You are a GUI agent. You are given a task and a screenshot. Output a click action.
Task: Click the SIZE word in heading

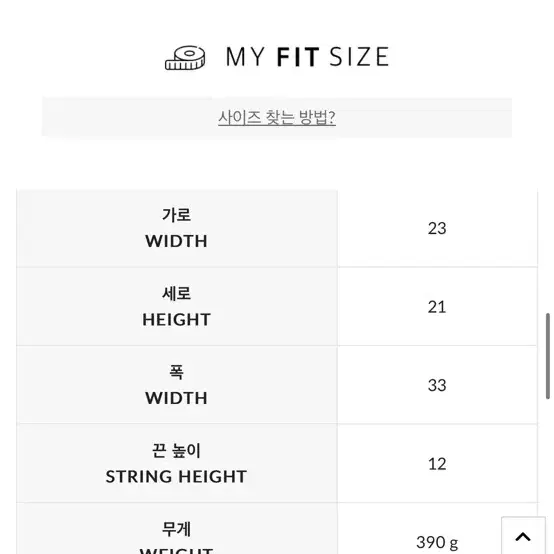pos(359,57)
